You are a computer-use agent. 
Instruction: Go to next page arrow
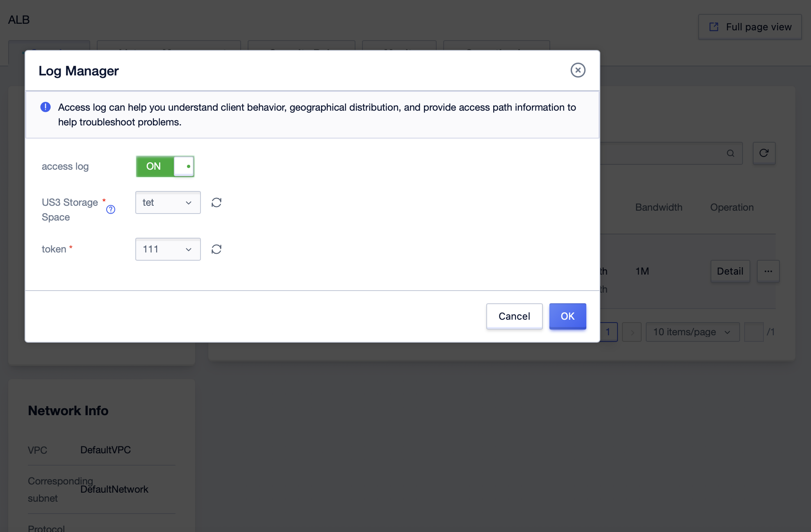click(x=632, y=332)
